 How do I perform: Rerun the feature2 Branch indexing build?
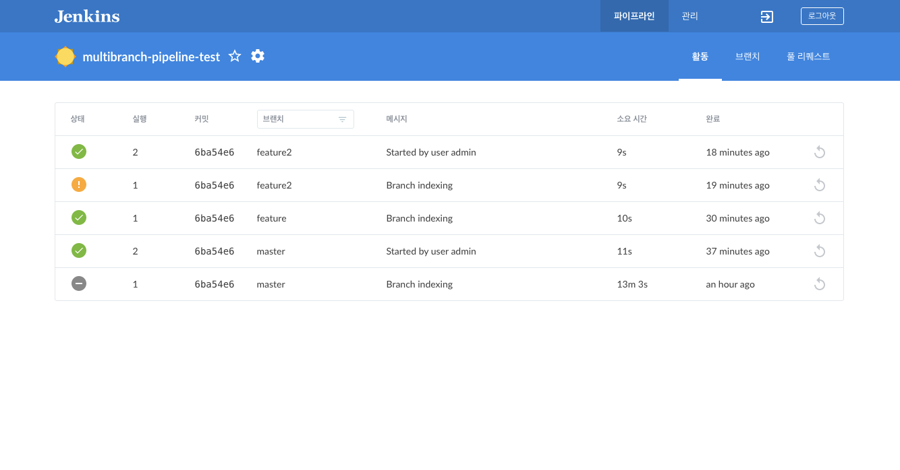coord(819,185)
